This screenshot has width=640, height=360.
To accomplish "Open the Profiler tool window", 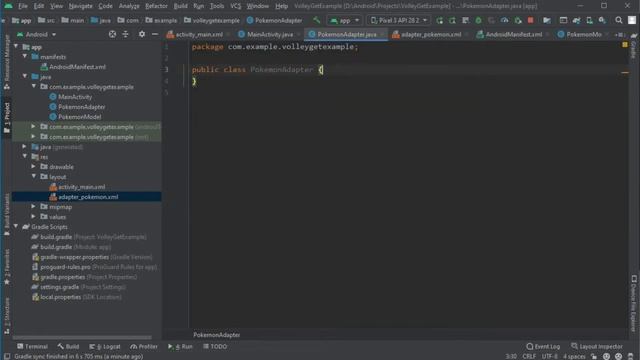I will pyautogui.click(x=144, y=347).
